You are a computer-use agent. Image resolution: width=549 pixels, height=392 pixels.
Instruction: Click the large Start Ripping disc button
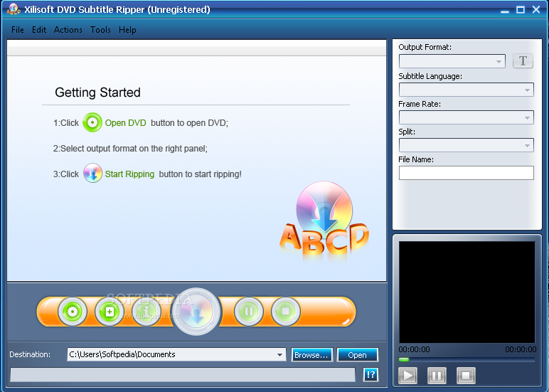click(x=196, y=312)
